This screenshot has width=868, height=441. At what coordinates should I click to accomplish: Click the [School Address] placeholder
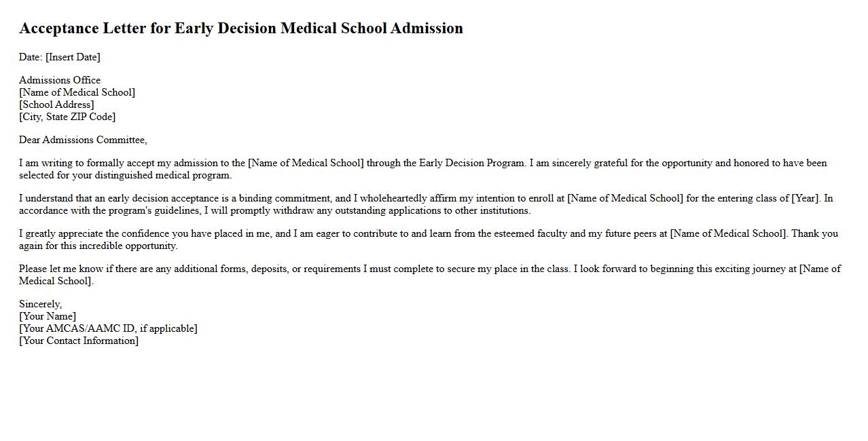click(56, 104)
